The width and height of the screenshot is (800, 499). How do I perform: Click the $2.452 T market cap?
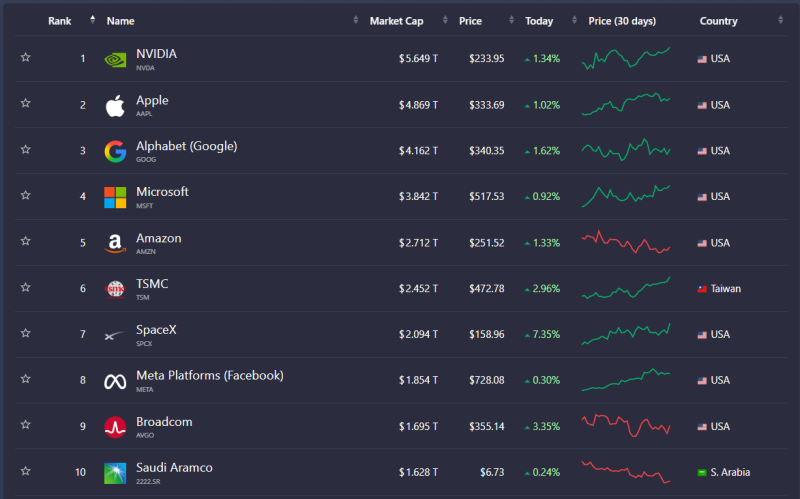pos(418,289)
